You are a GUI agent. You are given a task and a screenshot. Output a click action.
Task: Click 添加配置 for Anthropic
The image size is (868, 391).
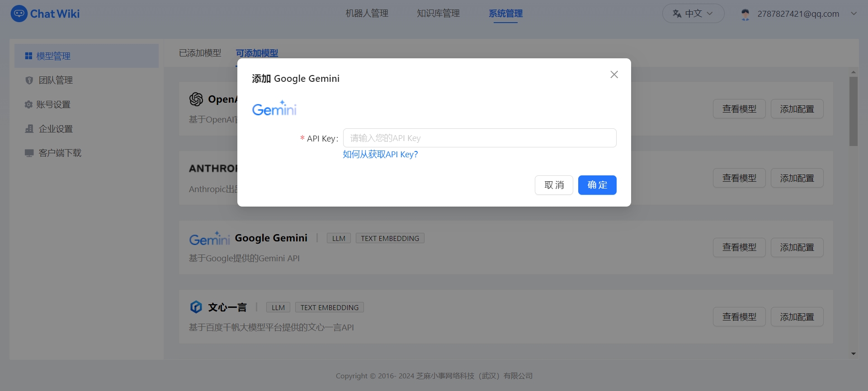pyautogui.click(x=797, y=178)
